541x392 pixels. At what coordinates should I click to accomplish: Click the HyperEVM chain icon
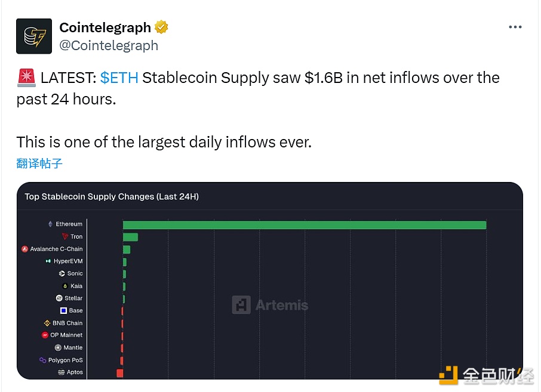pos(48,261)
